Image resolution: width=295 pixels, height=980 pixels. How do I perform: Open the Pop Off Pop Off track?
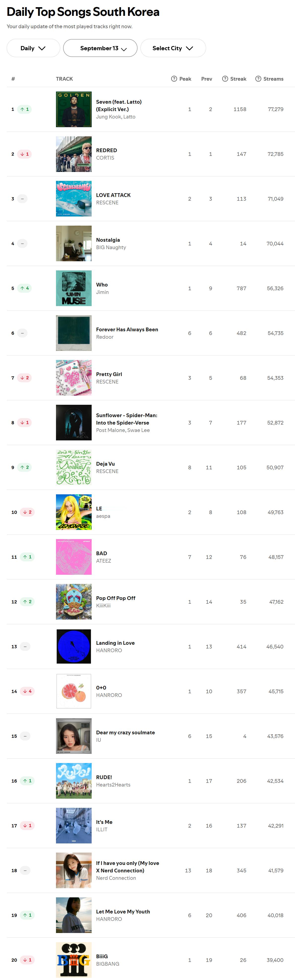point(116,598)
